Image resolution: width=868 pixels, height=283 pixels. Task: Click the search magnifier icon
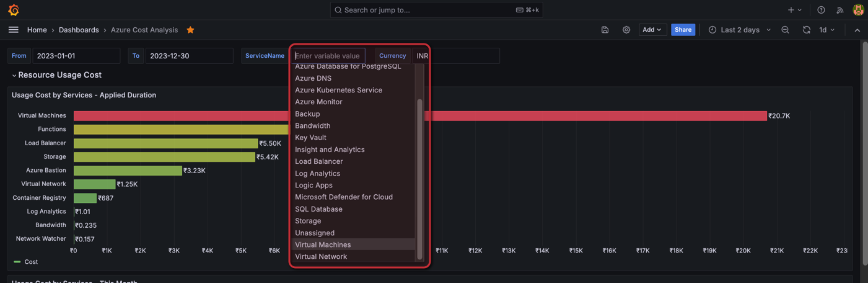click(338, 10)
